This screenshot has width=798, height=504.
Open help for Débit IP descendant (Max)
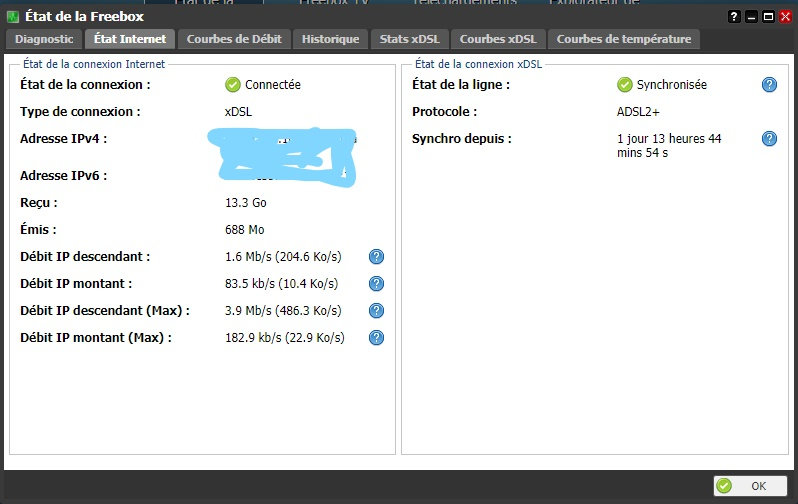[x=376, y=311]
